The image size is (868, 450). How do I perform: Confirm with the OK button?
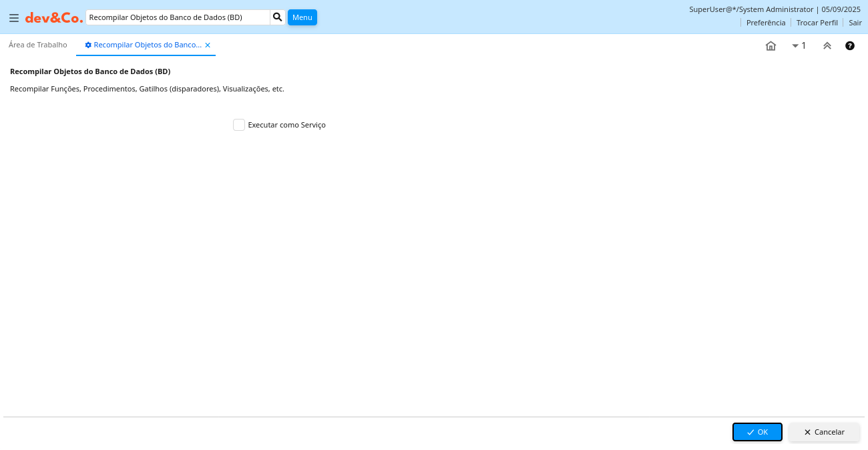point(757,432)
